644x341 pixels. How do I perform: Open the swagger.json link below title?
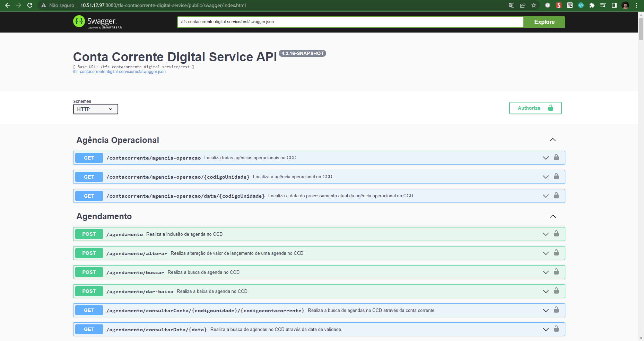[x=119, y=72]
